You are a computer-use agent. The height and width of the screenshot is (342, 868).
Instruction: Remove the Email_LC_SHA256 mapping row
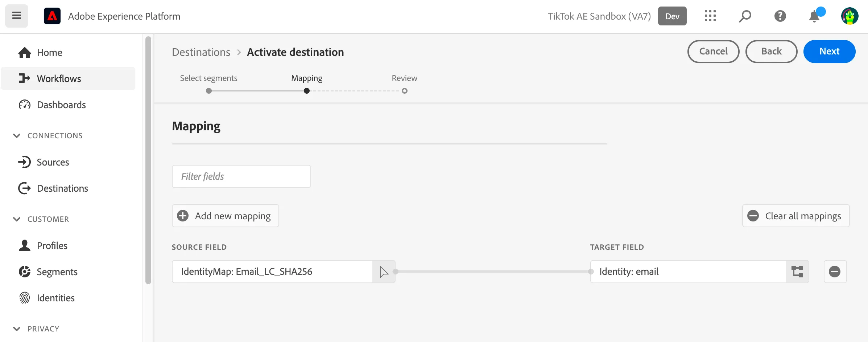(x=835, y=272)
